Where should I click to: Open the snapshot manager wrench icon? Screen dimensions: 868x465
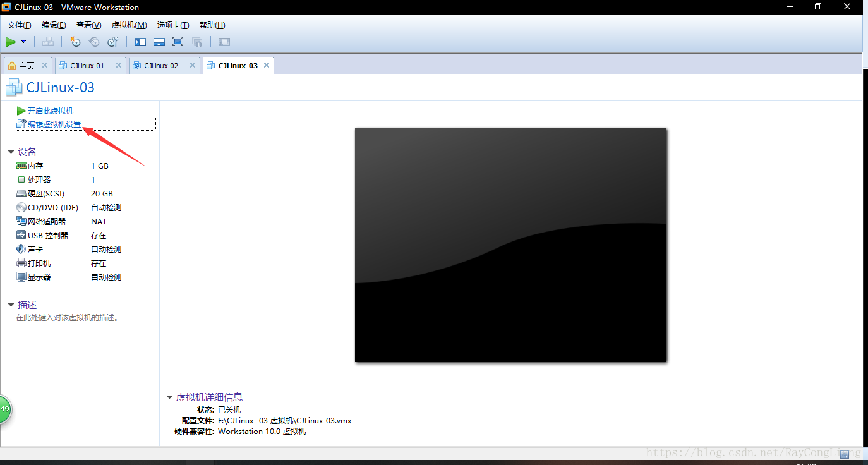[x=113, y=42]
